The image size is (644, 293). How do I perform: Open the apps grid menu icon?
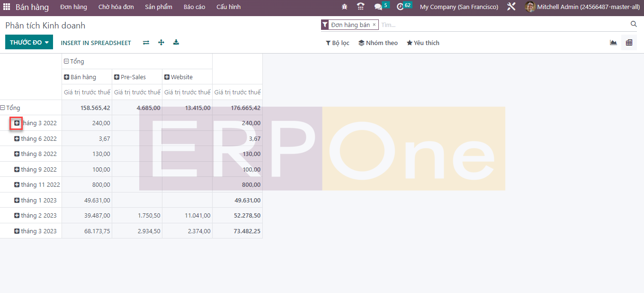coord(7,7)
